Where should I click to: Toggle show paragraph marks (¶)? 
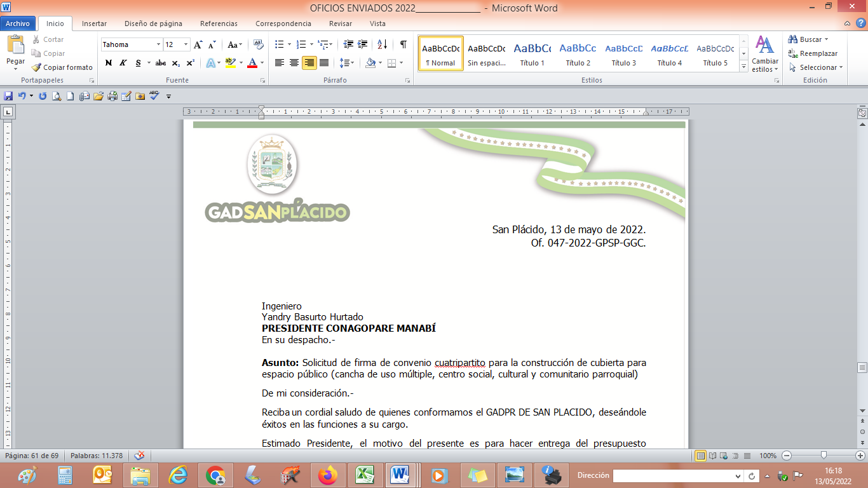pyautogui.click(x=403, y=44)
